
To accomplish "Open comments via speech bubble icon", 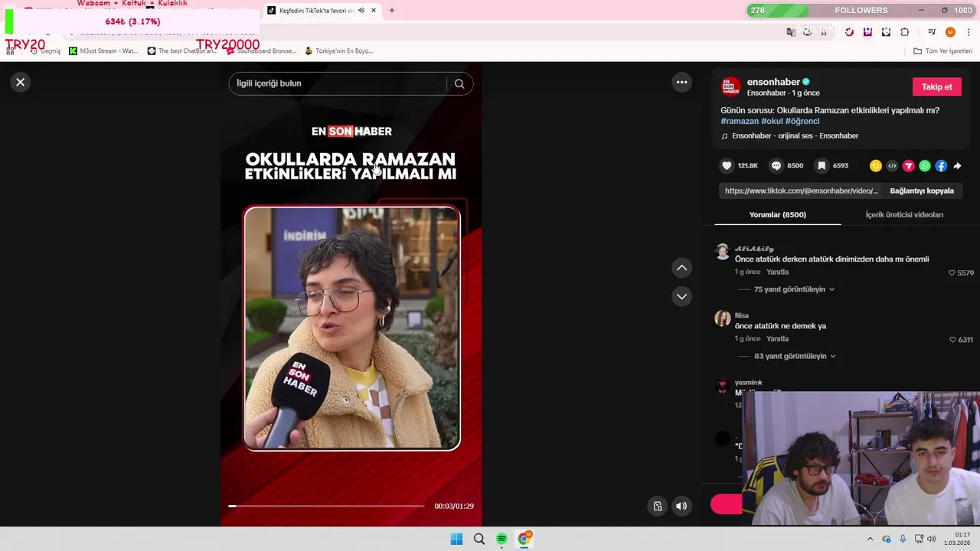I will point(776,165).
